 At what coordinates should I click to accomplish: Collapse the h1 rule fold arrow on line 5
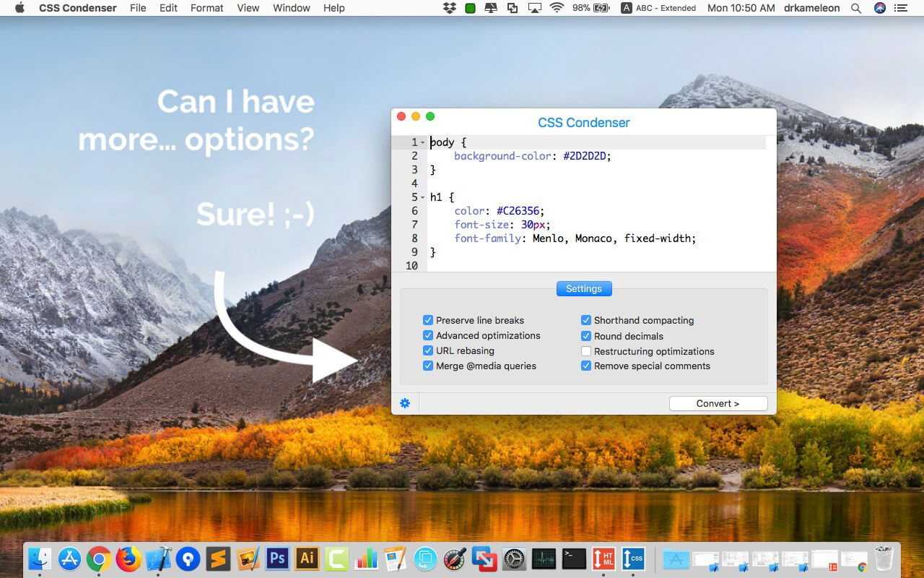pos(423,197)
